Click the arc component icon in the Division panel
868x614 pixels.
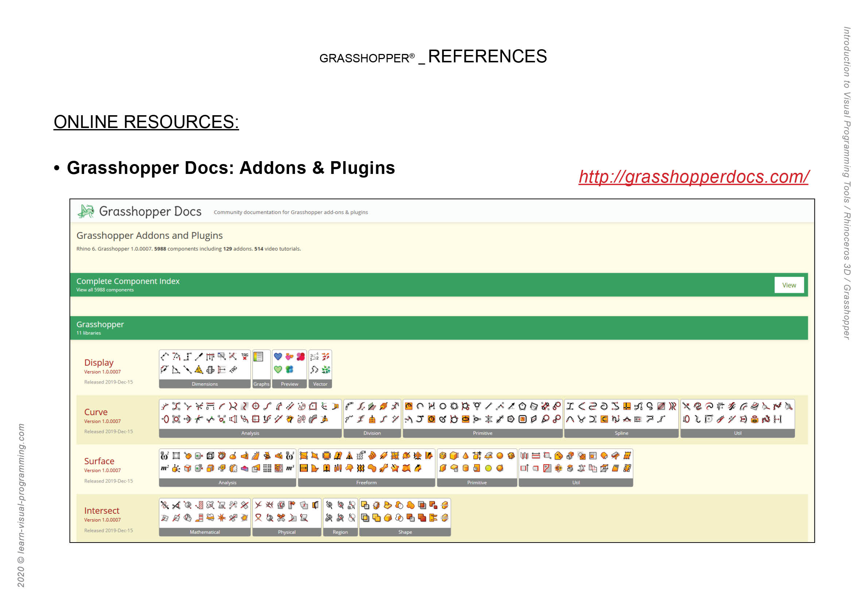point(350,407)
